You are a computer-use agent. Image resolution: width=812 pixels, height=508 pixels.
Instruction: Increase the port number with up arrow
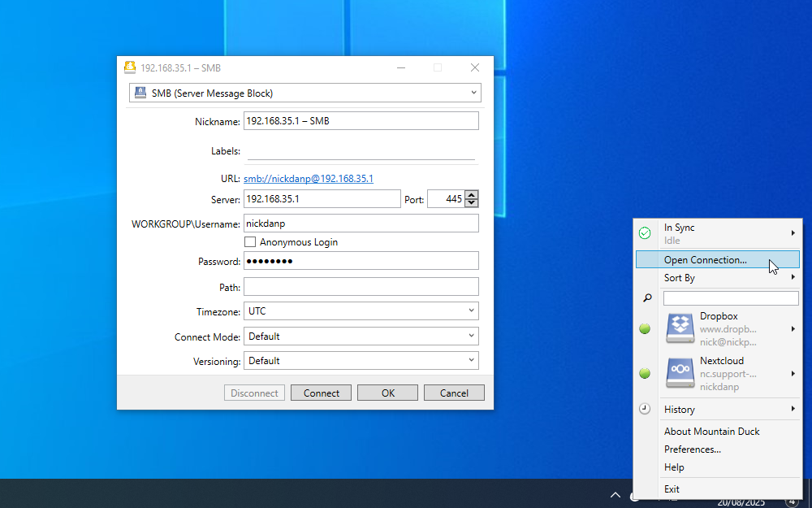coord(471,195)
